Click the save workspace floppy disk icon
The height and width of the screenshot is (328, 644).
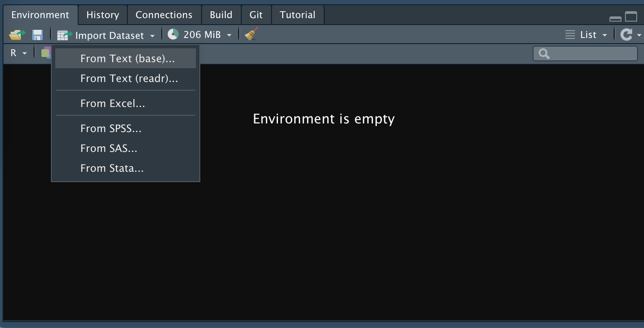[x=38, y=35]
